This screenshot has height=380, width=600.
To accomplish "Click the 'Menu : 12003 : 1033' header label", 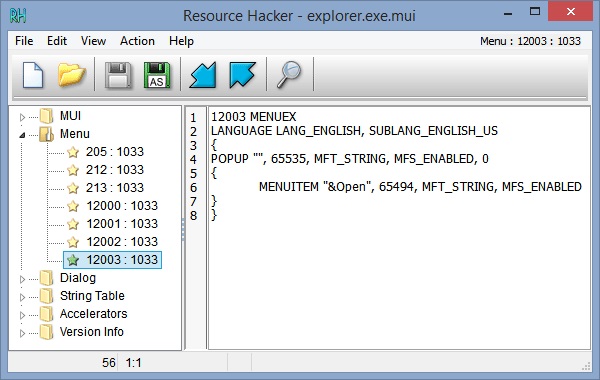I will tap(530, 41).
